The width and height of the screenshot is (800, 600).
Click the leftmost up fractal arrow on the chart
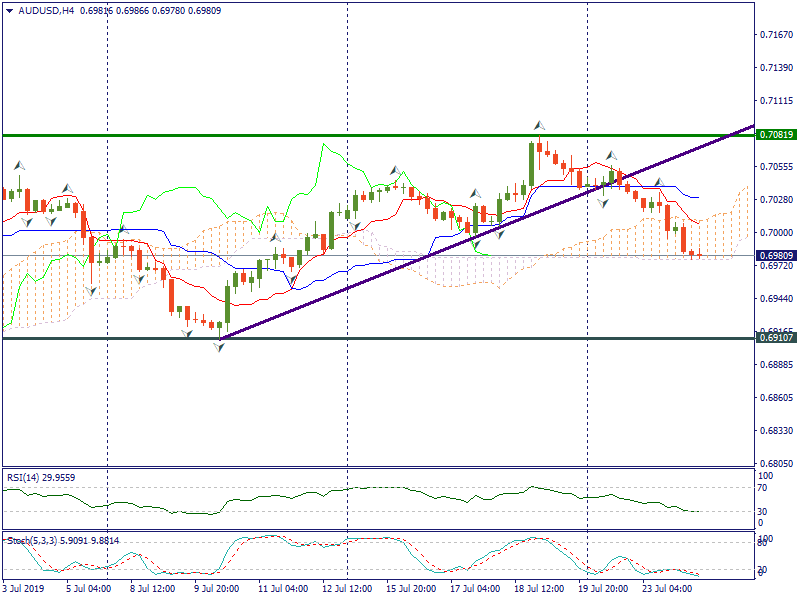point(18,165)
